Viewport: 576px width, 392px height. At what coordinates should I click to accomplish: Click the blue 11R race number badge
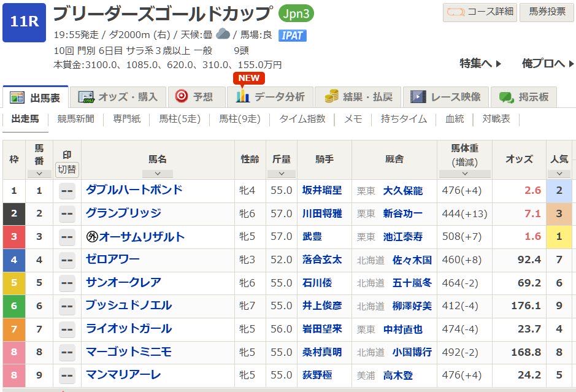click(25, 23)
